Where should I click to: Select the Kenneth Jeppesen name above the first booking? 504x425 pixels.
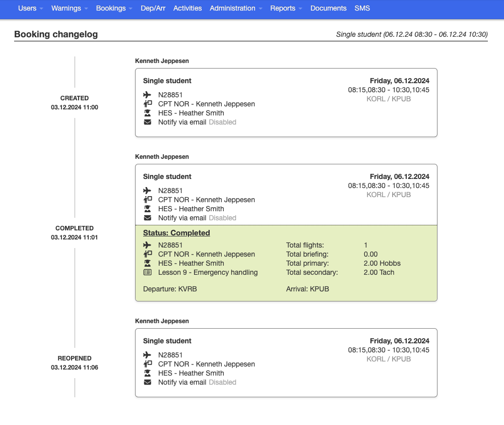coord(161,60)
